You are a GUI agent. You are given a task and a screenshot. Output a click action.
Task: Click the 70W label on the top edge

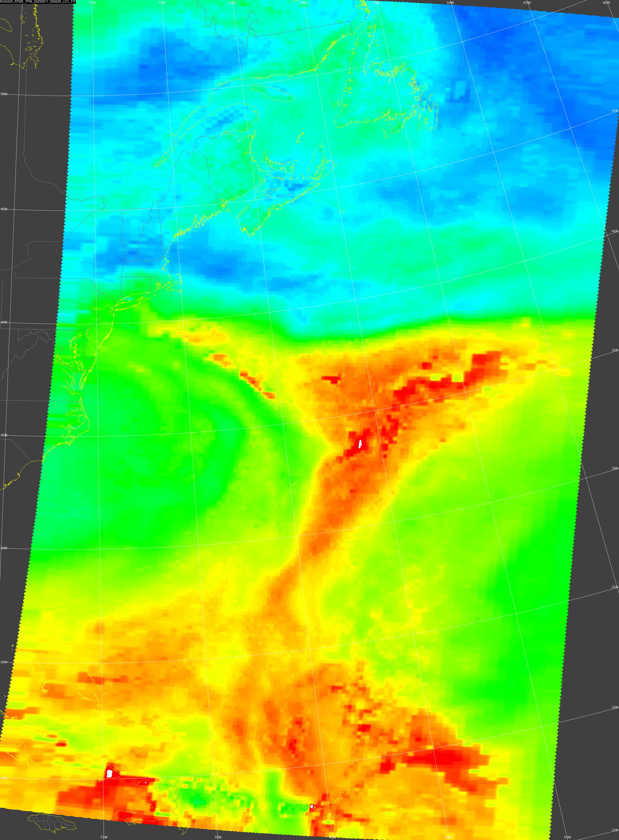click(162, 3)
